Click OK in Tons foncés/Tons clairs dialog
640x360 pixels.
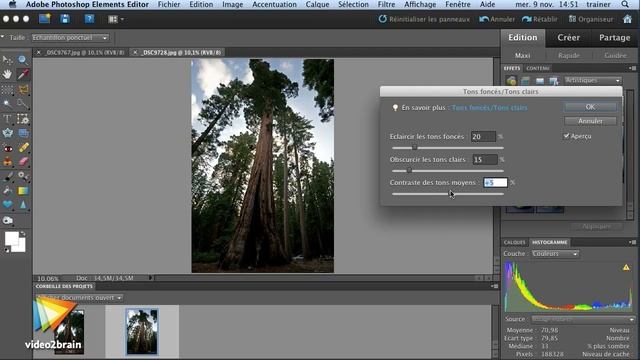tap(590, 107)
